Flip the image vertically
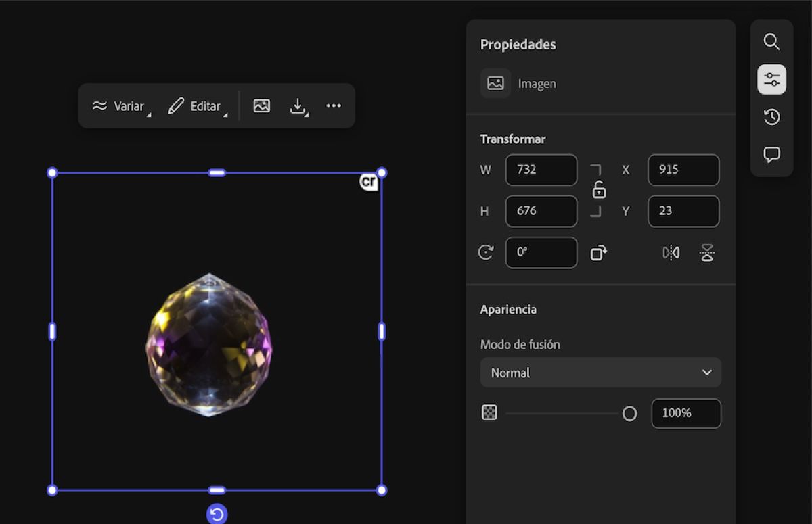The height and width of the screenshot is (524, 812). [707, 253]
